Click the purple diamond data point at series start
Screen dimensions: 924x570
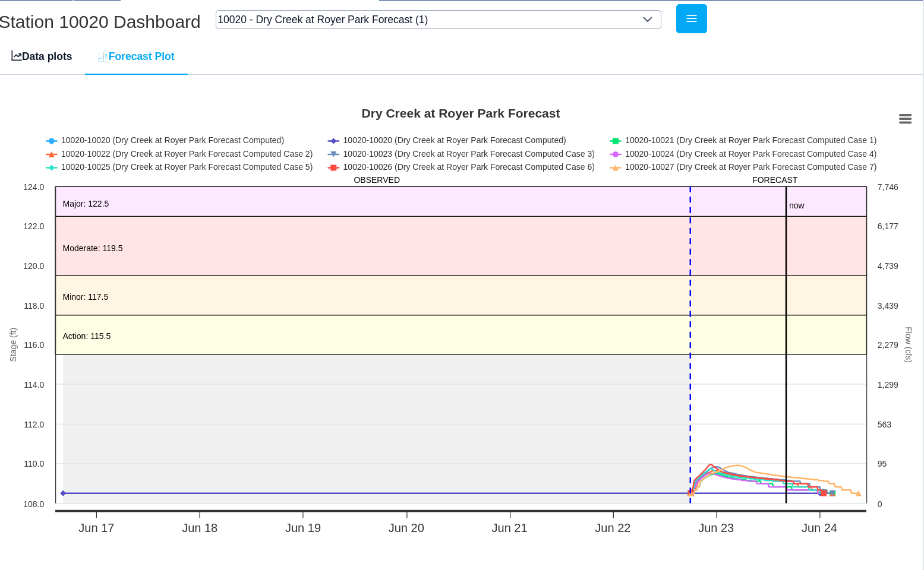tap(63, 493)
